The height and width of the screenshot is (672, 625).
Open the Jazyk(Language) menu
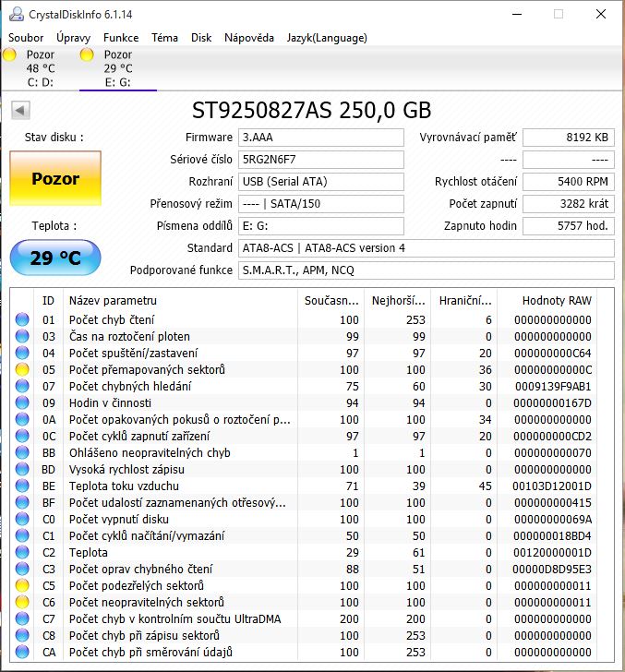(327, 38)
